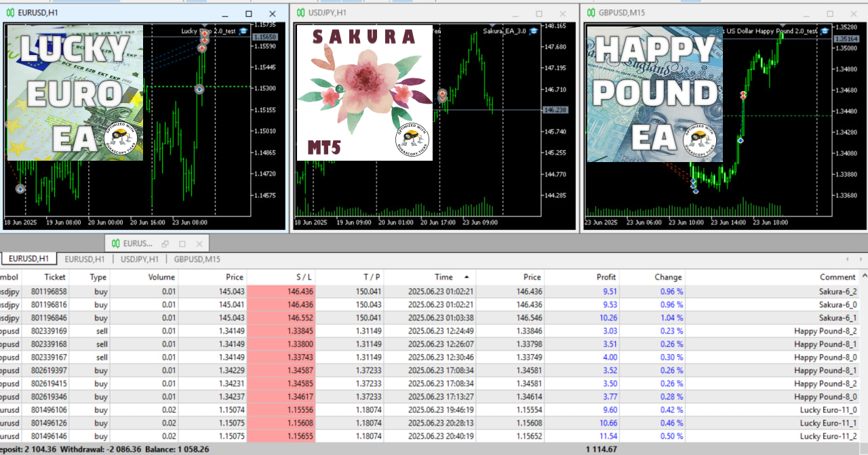Select the trade row with ticket 801196846
Viewport: 868px width, 455px height.
pos(430,317)
